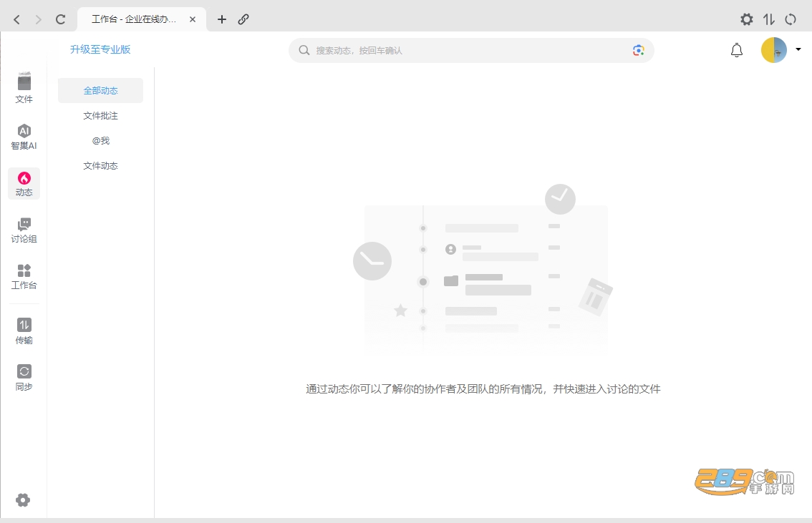Screen dimensions: 812x523
Task: Click the chain link icon
Action: [243, 19]
